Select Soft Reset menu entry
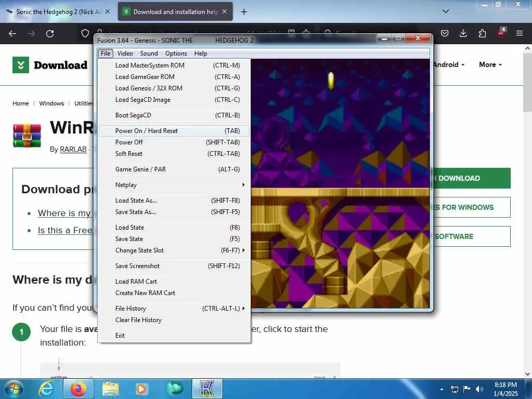The image size is (532, 399). click(x=175, y=154)
